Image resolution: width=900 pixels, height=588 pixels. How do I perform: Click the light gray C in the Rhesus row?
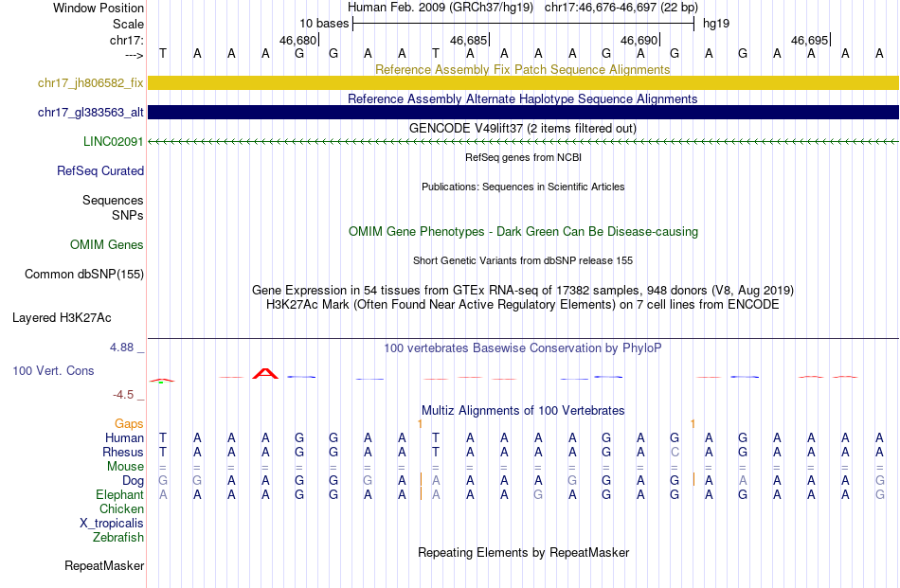(x=675, y=452)
